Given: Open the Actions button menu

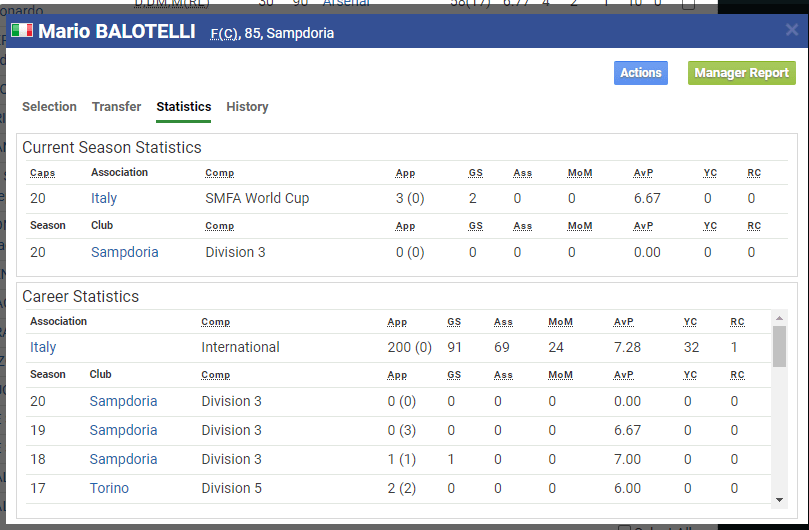Looking at the screenshot, I should coord(640,73).
